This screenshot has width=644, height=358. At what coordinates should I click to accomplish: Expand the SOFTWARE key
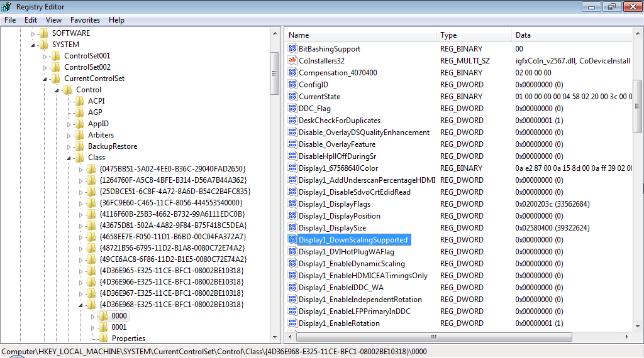33,34
